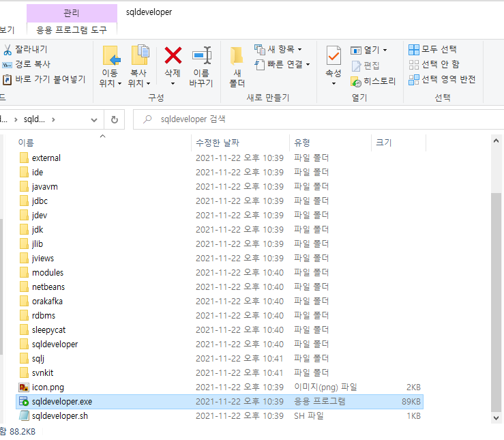Click the external folder icon

click(24, 158)
